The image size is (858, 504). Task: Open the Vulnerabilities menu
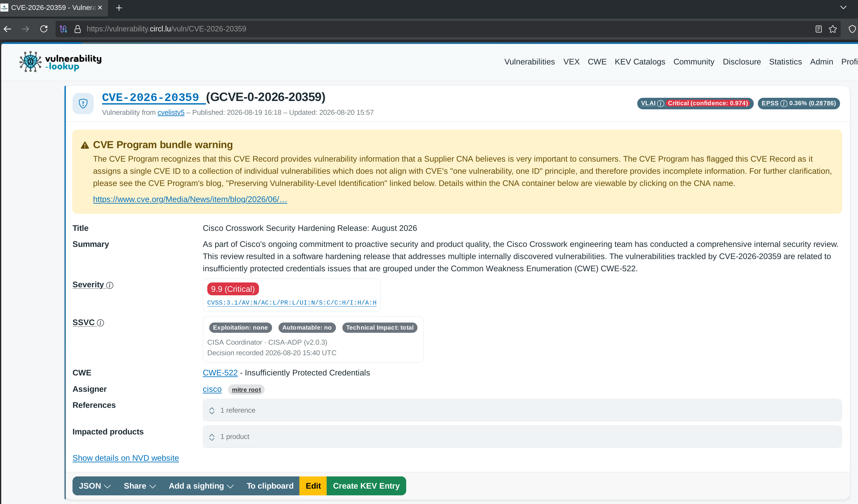(529, 62)
